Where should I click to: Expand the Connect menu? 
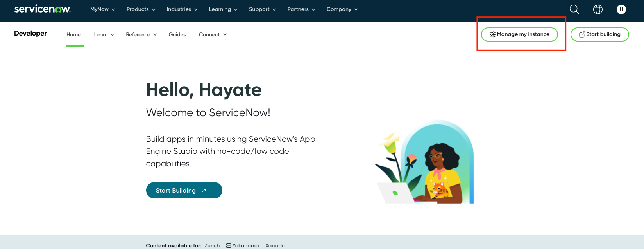point(213,34)
